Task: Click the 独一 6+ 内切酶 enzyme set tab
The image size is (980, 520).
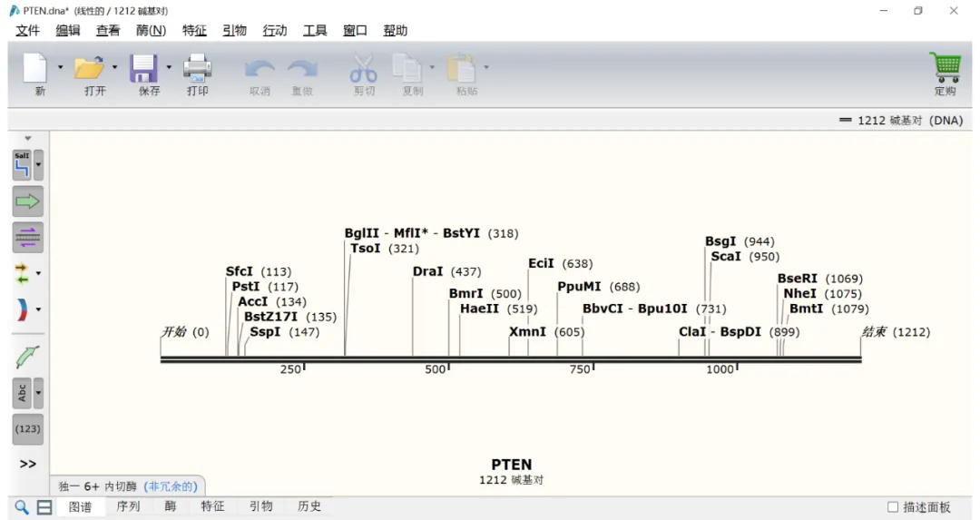Action: (127, 486)
